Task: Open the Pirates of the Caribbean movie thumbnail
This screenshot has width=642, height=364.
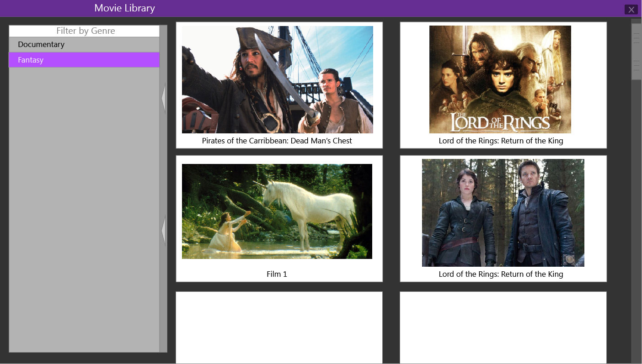Action: coord(278,79)
